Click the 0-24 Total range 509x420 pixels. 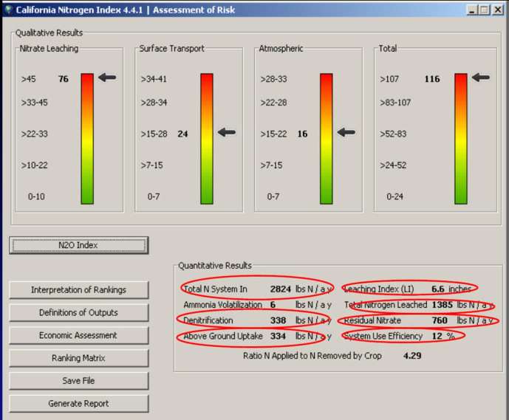click(394, 197)
